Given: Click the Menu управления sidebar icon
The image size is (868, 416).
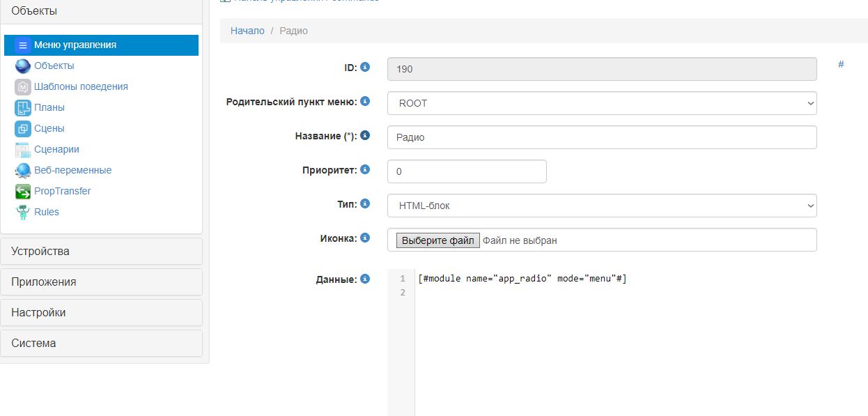Looking at the screenshot, I should coord(23,45).
